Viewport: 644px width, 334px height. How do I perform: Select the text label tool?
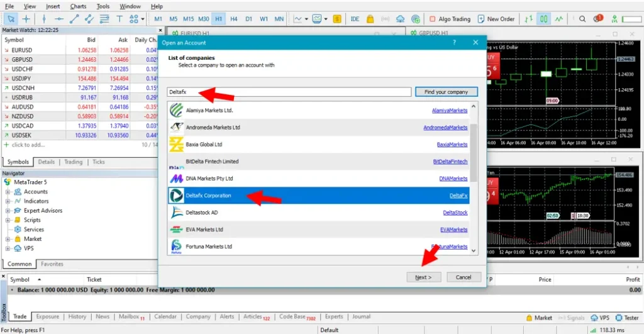pyautogui.click(x=119, y=19)
